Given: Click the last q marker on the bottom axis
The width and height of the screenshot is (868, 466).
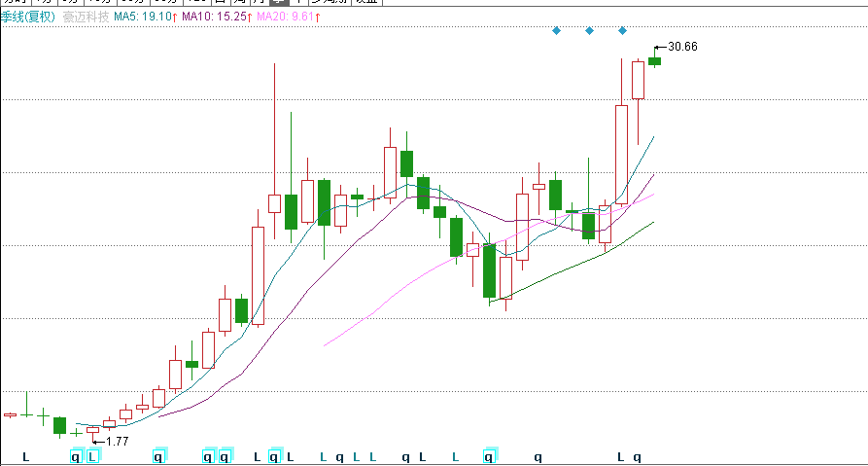Looking at the screenshot, I should click(x=638, y=456).
